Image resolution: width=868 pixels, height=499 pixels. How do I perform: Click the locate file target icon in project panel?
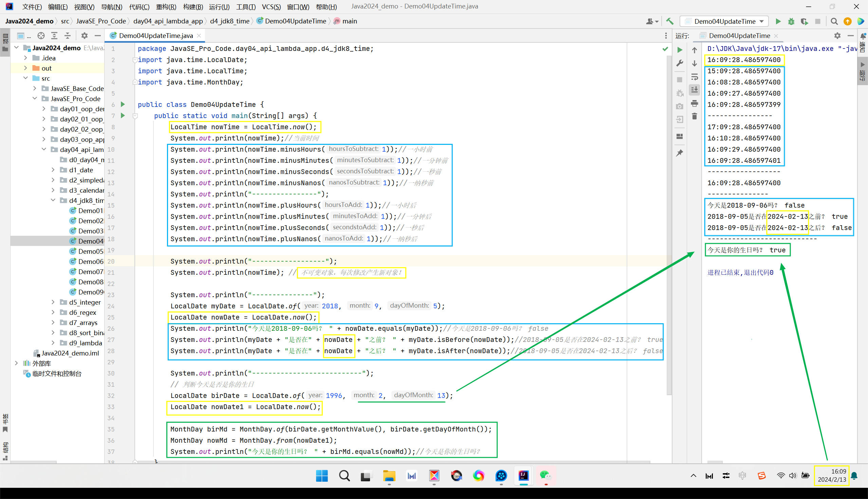41,36
